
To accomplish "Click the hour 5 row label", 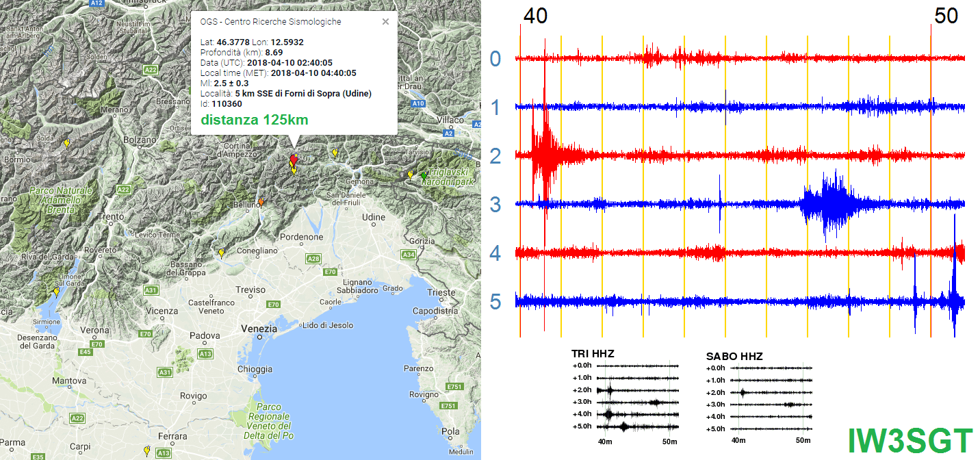I will point(495,302).
